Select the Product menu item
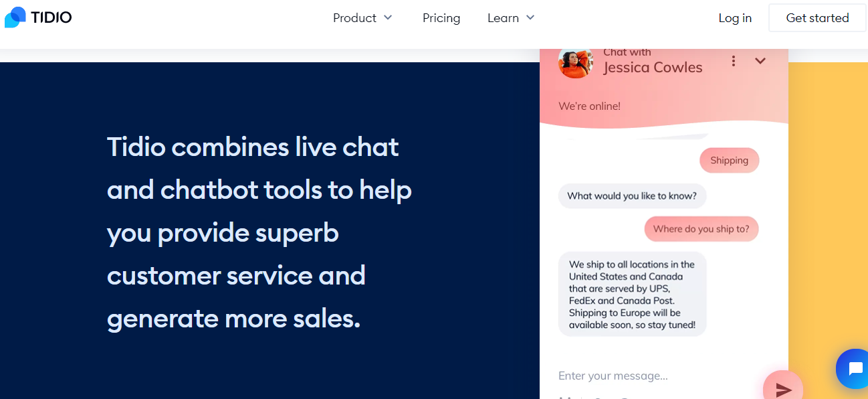This screenshot has height=399, width=868. [354, 18]
